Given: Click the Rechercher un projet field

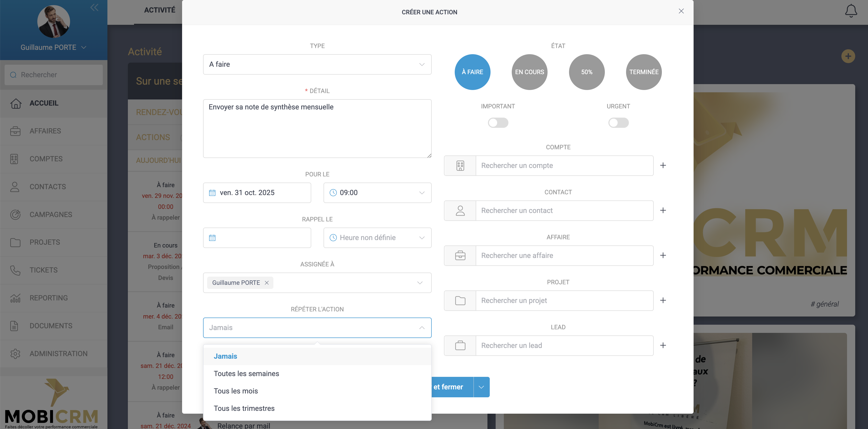Looking at the screenshot, I should point(564,300).
